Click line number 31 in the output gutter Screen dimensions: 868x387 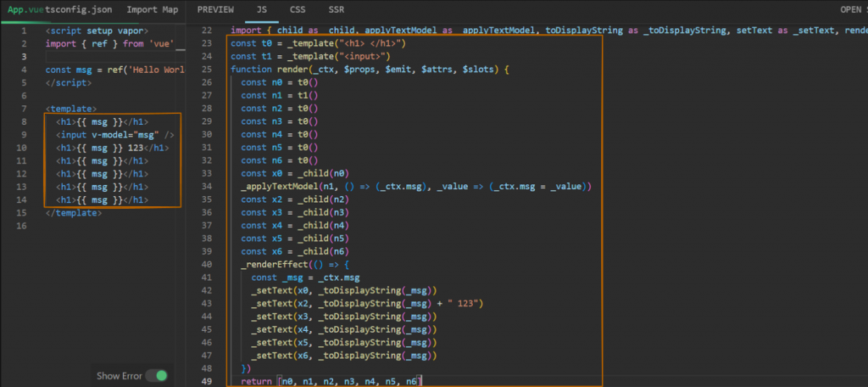(x=206, y=148)
